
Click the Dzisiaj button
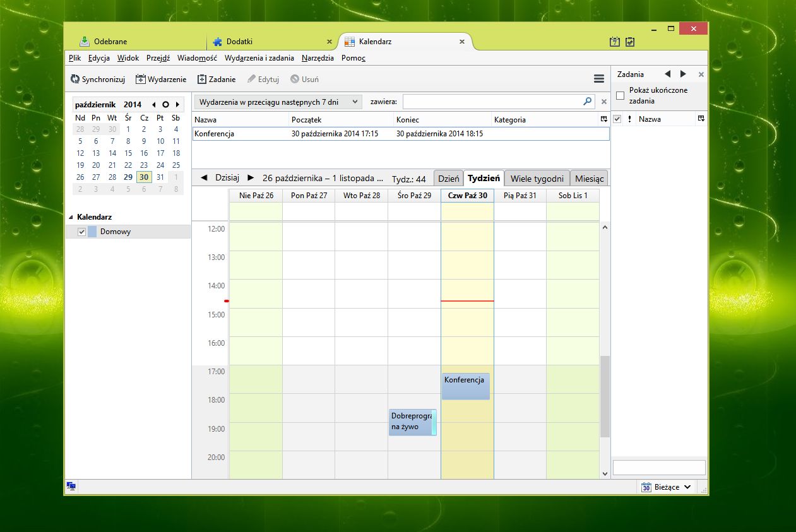pos(227,178)
